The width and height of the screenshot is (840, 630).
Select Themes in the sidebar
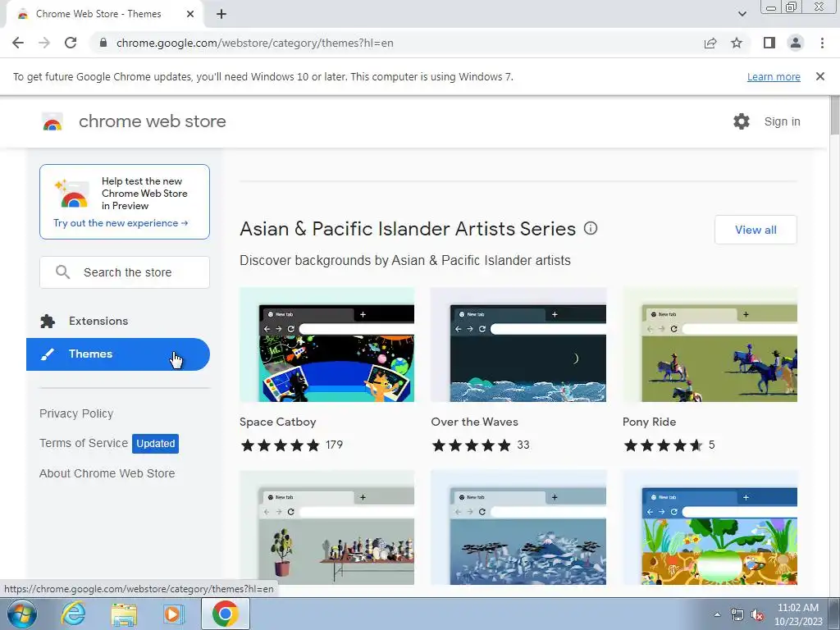click(x=118, y=354)
